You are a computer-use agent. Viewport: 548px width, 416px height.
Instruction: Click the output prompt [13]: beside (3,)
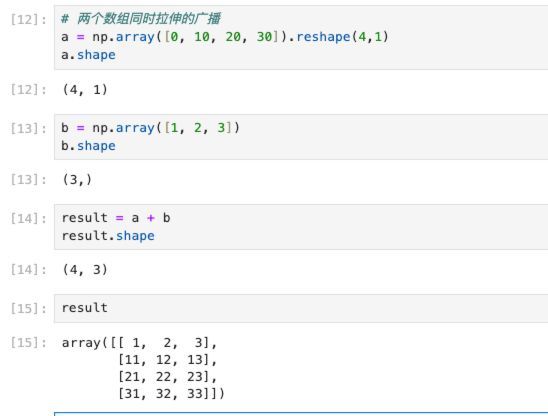pyautogui.click(x=28, y=180)
